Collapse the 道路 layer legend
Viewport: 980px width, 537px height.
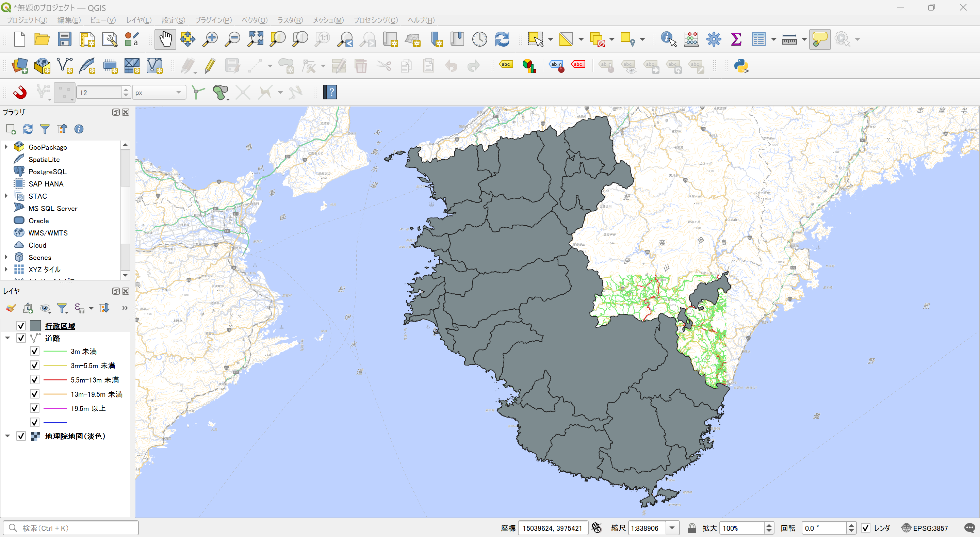pos(7,338)
